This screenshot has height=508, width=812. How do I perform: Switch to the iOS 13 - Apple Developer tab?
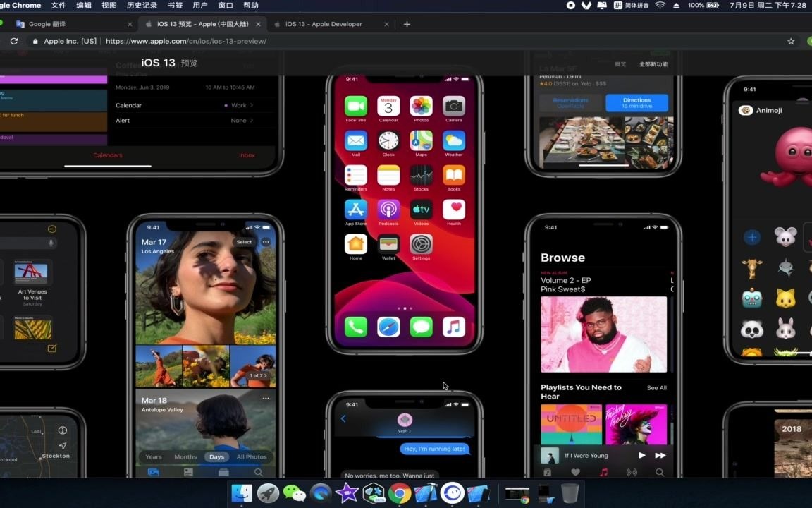[324, 23]
